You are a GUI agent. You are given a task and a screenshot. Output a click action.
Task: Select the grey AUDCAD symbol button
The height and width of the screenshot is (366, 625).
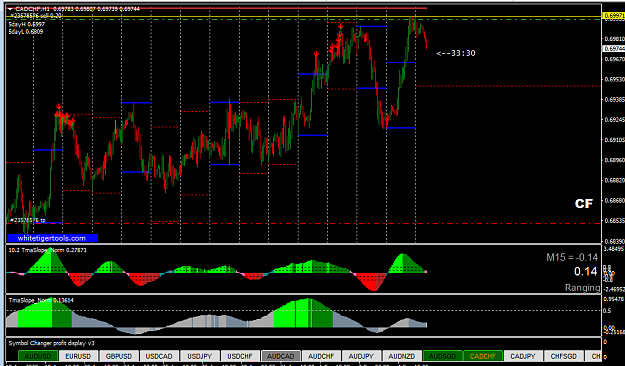click(x=281, y=356)
